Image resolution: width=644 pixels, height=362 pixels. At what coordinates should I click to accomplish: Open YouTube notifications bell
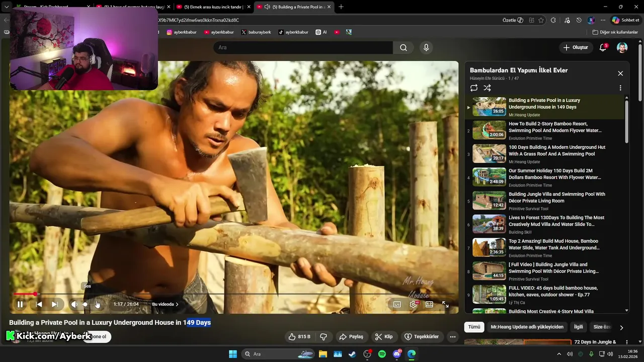pyautogui.click(x=603, y=47)
